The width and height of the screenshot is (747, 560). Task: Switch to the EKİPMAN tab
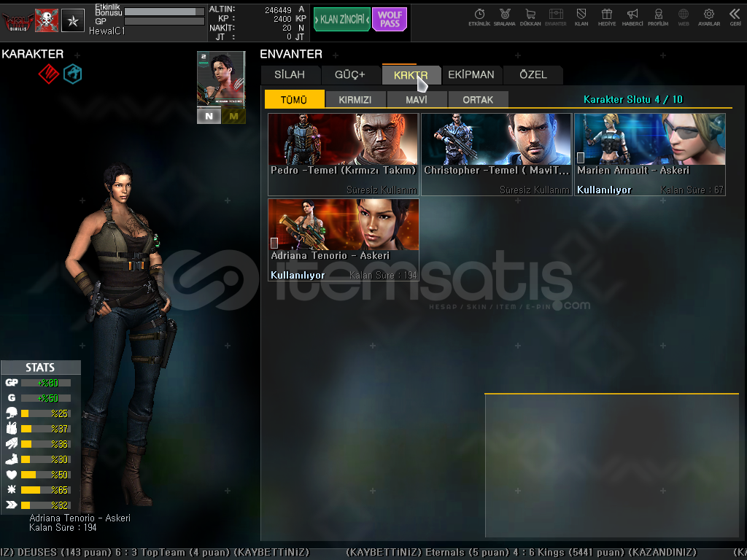471,75
